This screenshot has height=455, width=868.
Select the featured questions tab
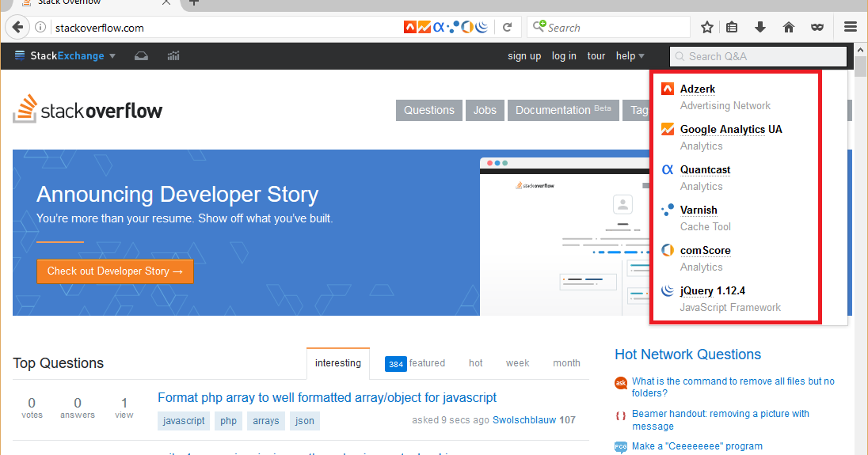click(415, 363)
